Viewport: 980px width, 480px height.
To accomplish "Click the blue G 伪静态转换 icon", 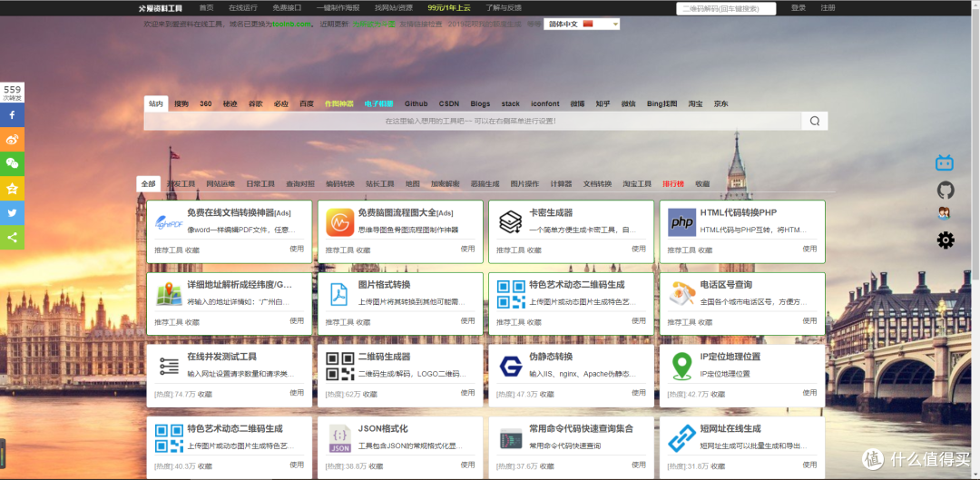I will (511, 367).
